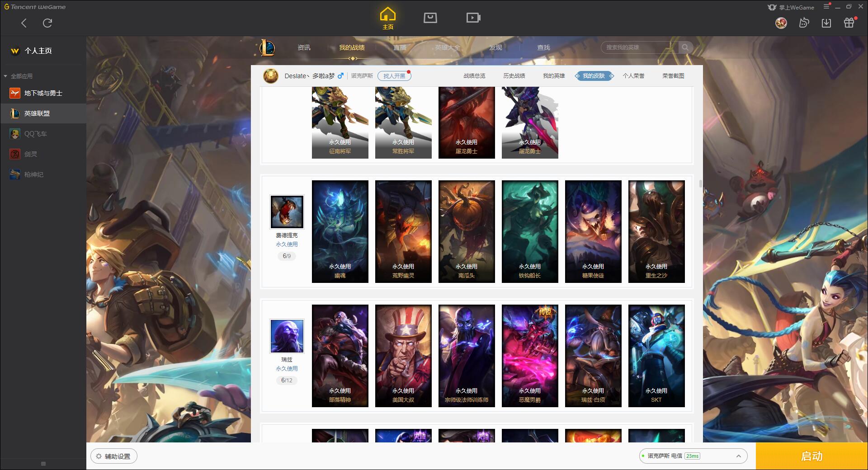This screenshot has width=868, height=470.
Task: Open the gift box icon
Action: tap(849, 23)
